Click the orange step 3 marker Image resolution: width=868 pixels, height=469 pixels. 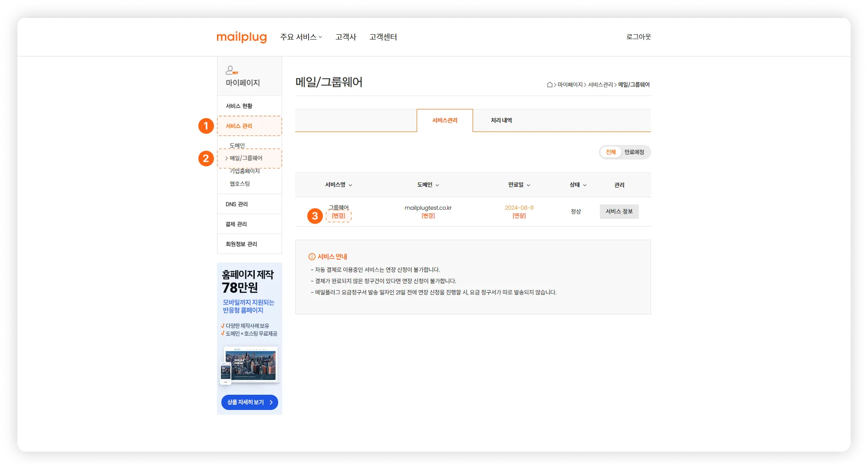[315, 216]
